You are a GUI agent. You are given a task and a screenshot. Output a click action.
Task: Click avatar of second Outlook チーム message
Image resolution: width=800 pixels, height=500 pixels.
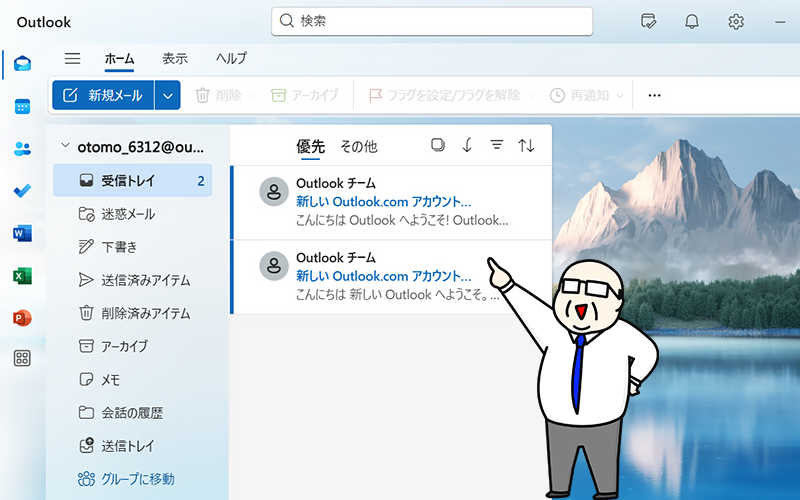[x=274, y=266]
